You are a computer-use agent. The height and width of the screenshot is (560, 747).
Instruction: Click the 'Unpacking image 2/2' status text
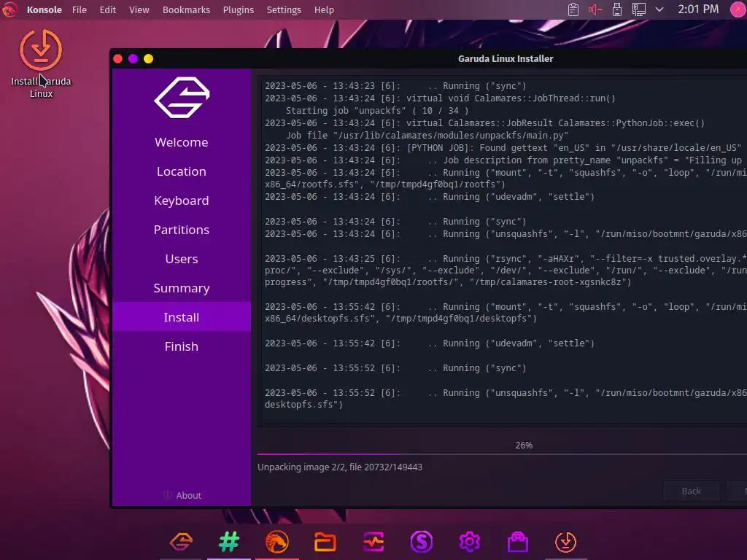[x=340, y=467]
